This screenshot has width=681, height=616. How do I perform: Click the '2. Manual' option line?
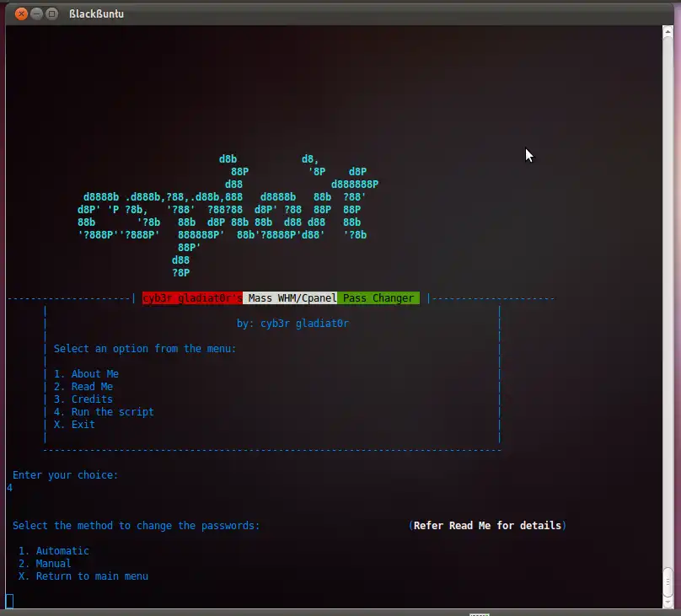45,564
